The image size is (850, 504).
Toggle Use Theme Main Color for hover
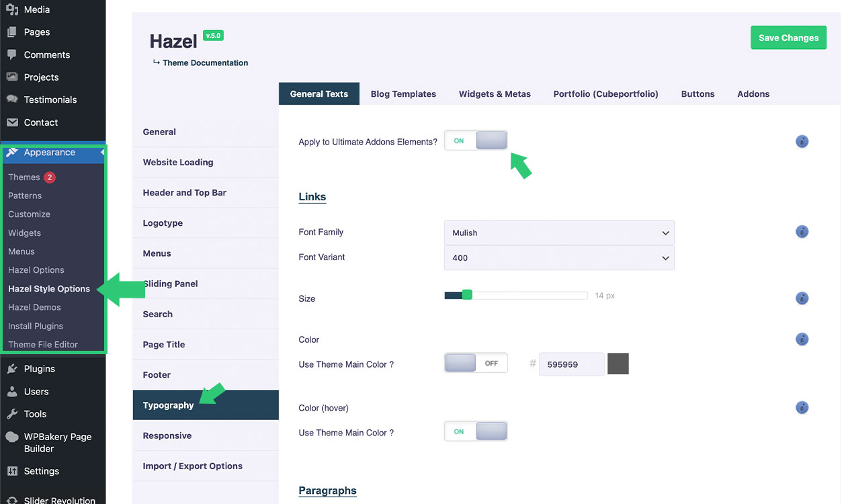476,431
